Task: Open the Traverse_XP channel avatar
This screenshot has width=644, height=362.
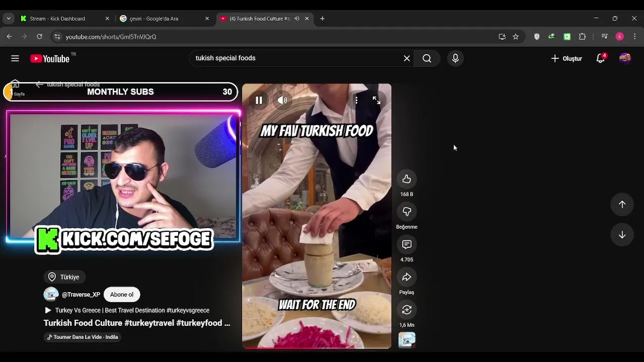Action: point(51,294)
